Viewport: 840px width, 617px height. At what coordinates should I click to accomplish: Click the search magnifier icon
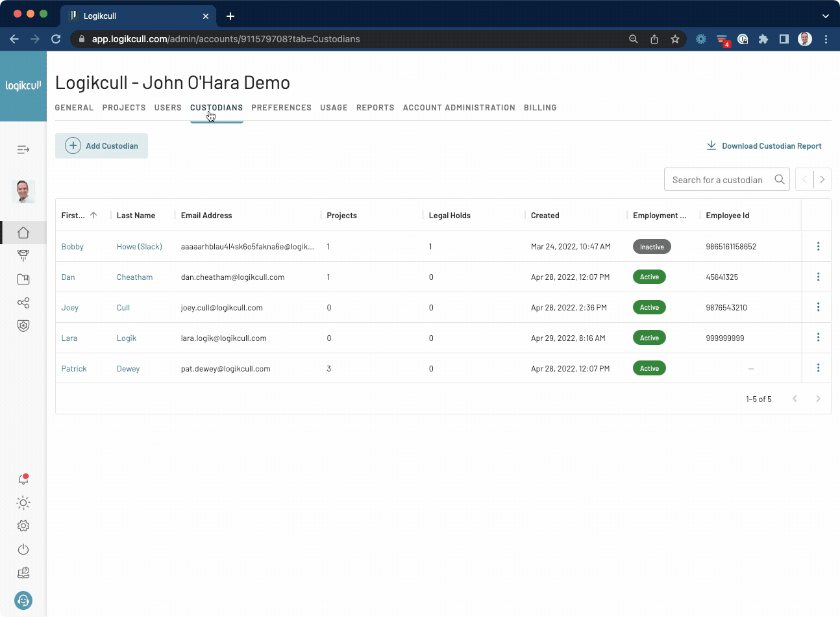pyautogui.click(x=780, y=180)
